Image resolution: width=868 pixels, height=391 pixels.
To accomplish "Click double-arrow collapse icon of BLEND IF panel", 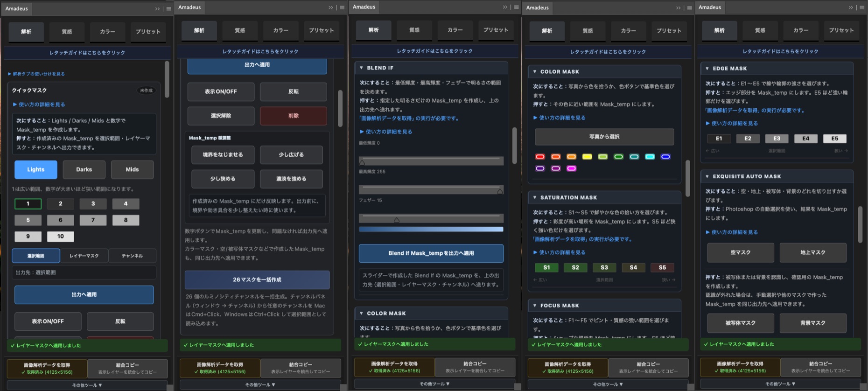I will (505, 7).
